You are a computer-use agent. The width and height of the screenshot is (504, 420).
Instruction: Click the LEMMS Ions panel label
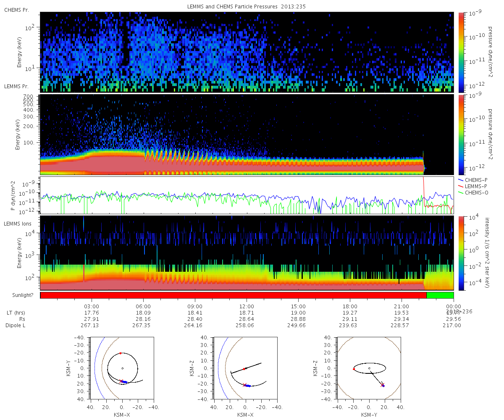coord(17,224)
